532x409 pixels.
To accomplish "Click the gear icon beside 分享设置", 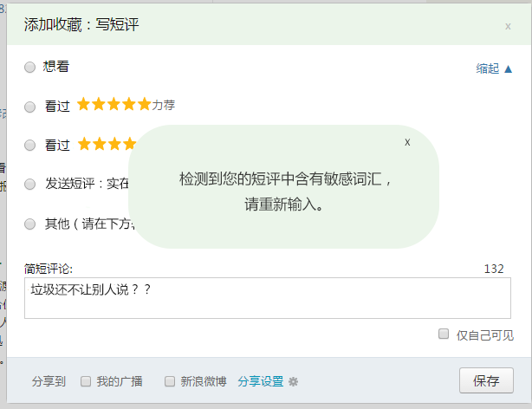I will click(x=293, y=381).
